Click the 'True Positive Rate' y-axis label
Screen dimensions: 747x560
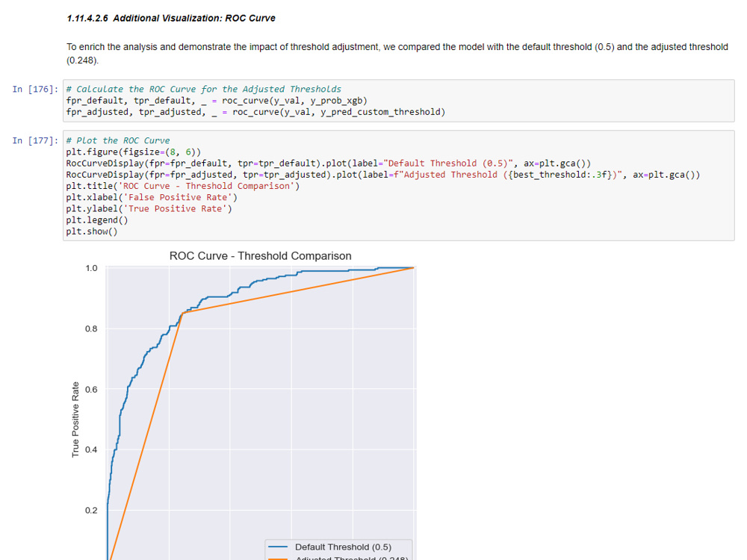click(75, 420)
